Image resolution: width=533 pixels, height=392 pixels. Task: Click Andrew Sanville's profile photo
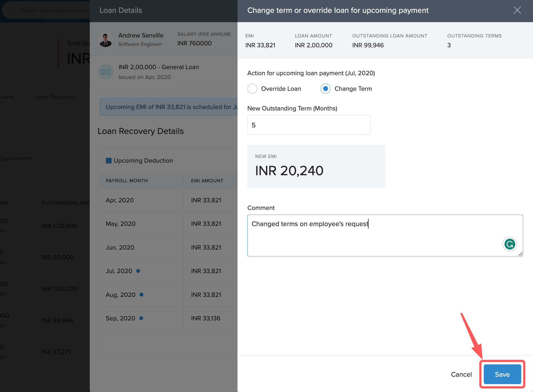106,39
